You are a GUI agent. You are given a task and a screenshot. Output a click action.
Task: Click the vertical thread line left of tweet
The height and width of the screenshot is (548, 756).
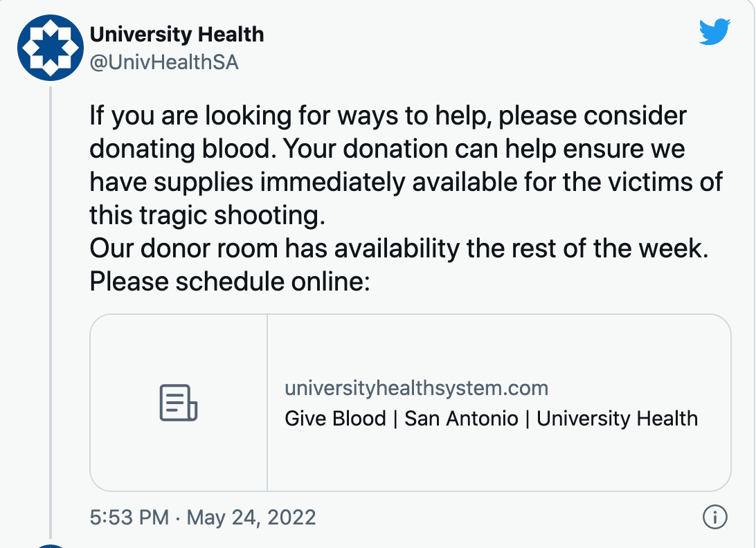tap(51, 311)
